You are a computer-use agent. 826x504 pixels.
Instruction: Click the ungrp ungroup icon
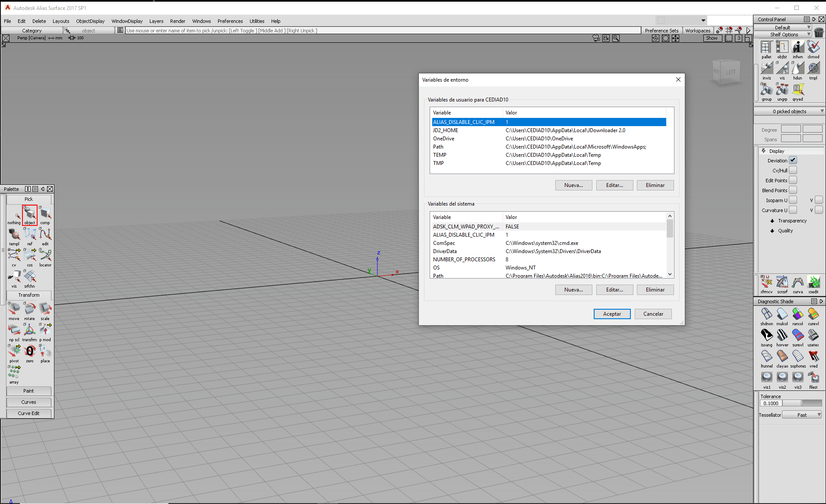(782, 92)
